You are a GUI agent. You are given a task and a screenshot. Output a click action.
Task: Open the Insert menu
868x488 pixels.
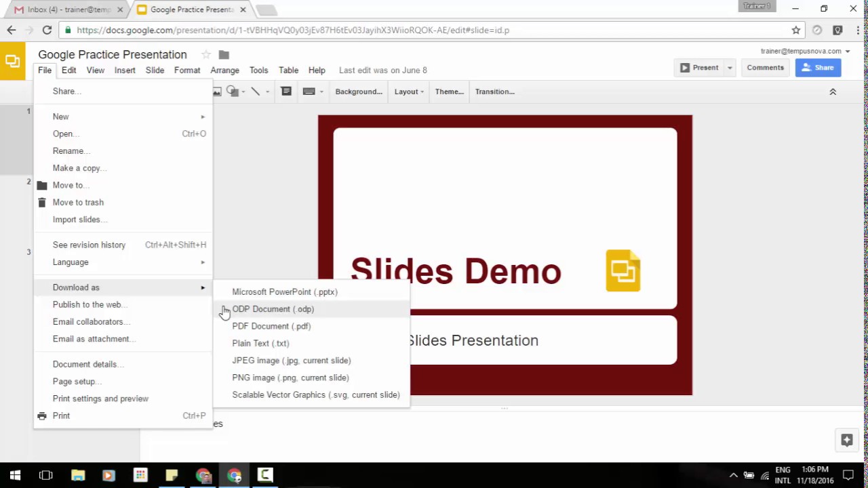tap(125, 70)
